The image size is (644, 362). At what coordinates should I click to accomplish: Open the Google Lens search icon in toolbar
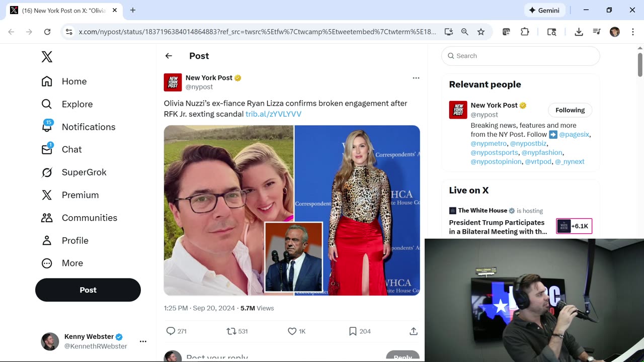[x=552, y=32]
